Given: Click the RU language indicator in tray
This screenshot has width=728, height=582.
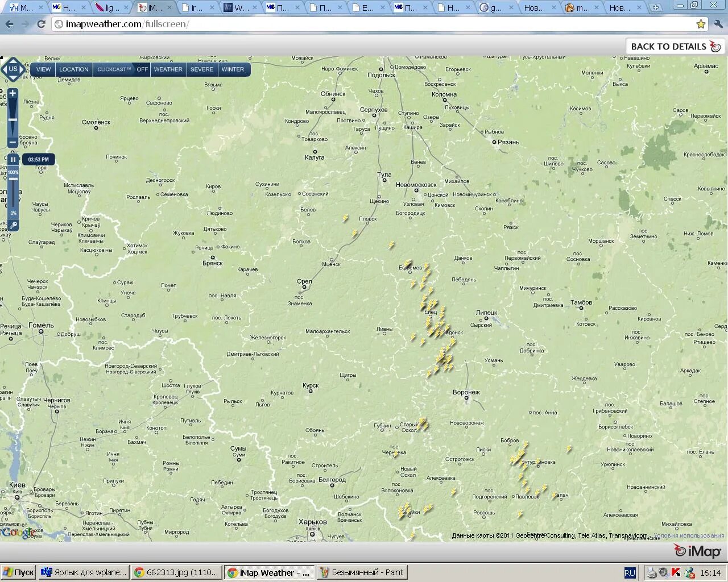Looking at the screenshot, I should pyautogui.click(x=630, y=572).
